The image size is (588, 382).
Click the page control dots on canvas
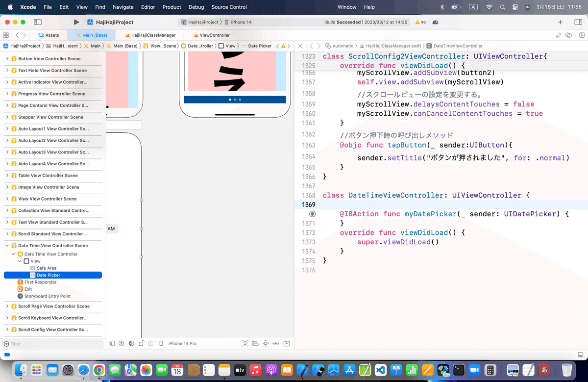235,100
